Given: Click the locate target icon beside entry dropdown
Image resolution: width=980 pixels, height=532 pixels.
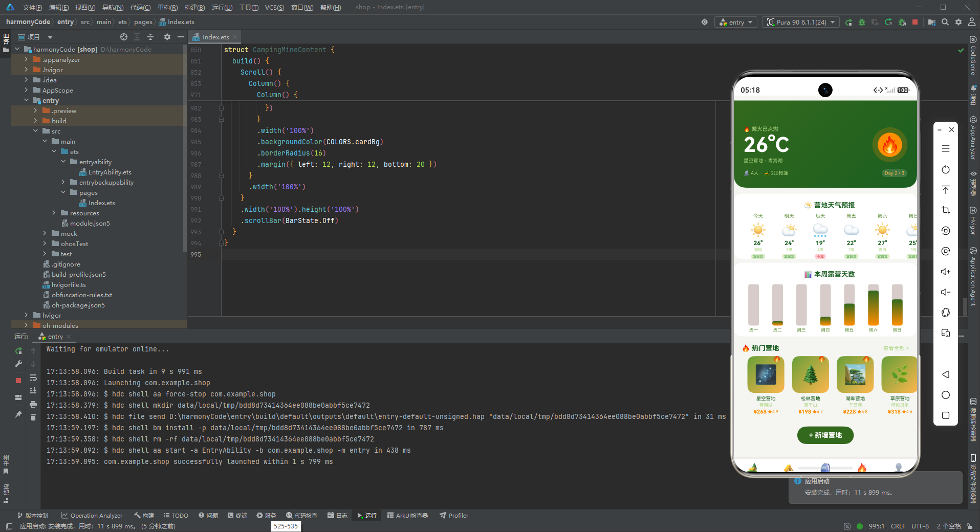Looking at the screenshot, I should click(705, 22).
